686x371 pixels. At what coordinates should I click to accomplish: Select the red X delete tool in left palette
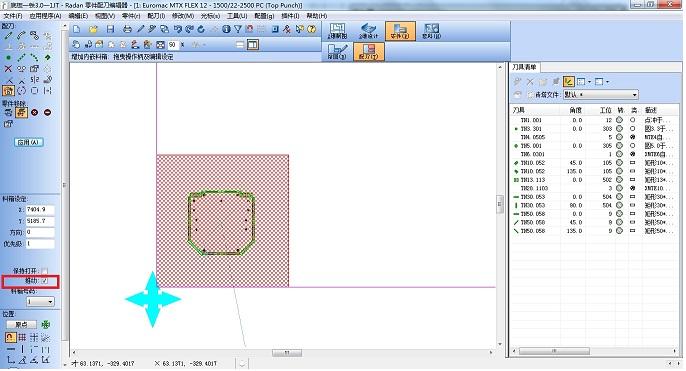pyautogui.click(x=8, y=69)
